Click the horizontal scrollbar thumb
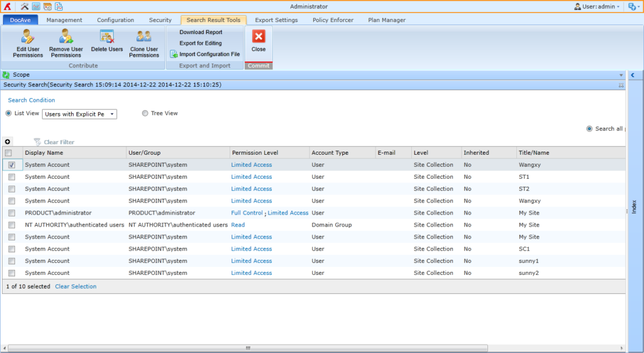 point(248,348)
